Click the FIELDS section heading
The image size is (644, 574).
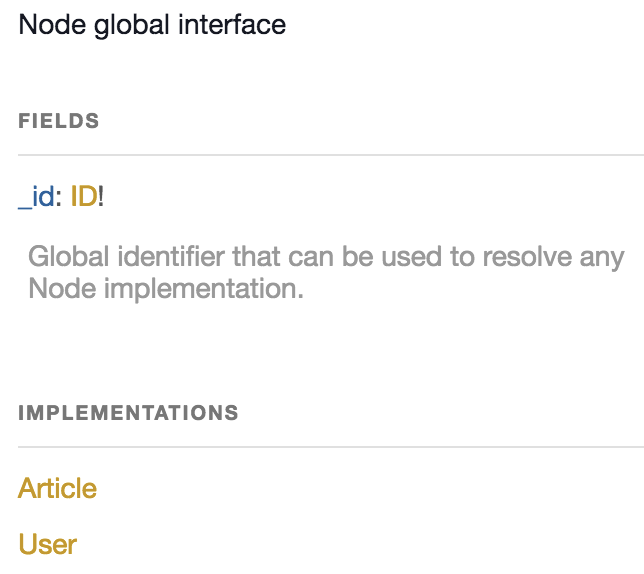tap(59, 122)
